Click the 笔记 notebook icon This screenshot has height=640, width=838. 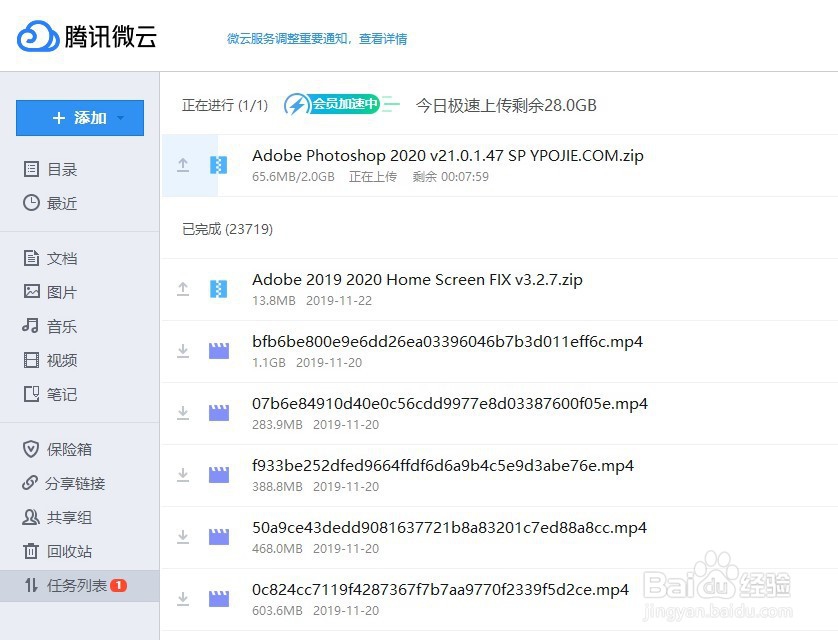(x=32, y=394)
